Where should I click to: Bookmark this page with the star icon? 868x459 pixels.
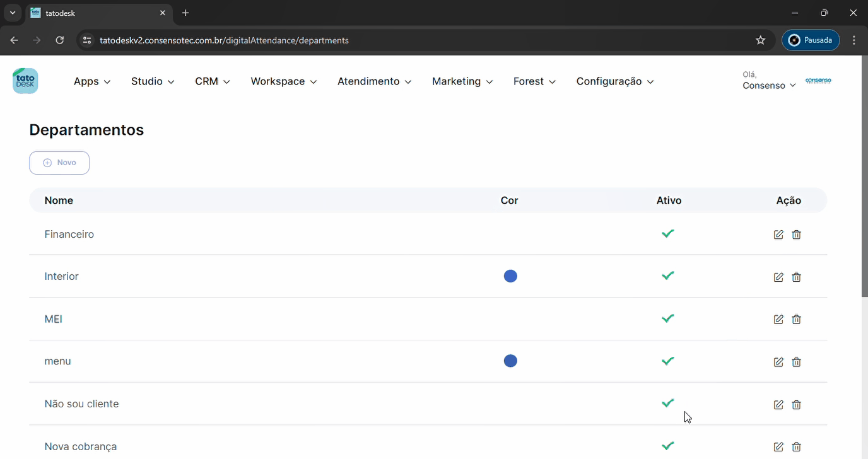[x=760, y=40]
